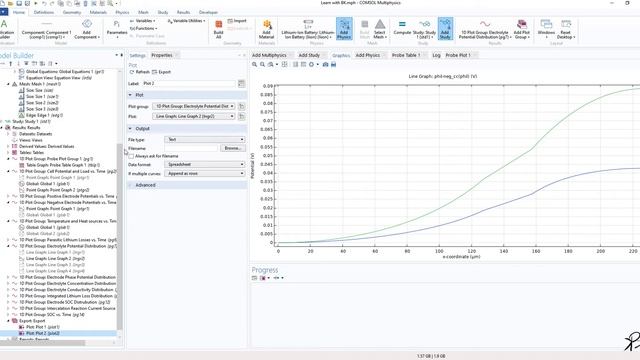Expand the Advanced section
The image size is (640, 360).
point(187,185)
